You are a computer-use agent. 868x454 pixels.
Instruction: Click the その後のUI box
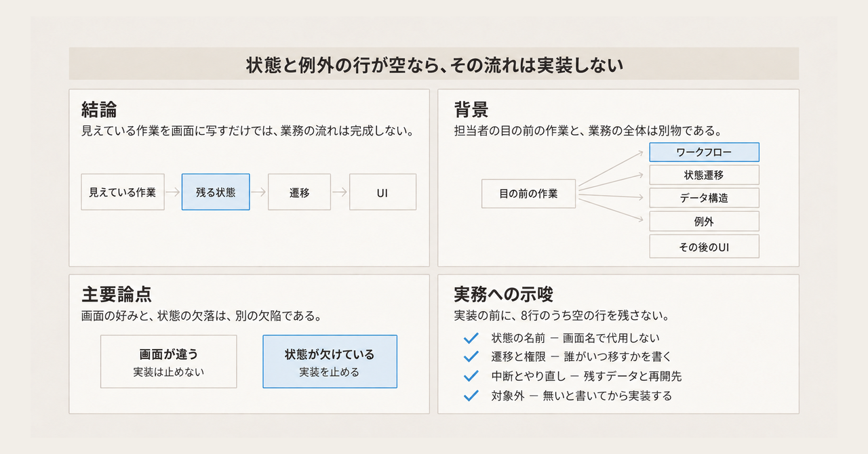pyautogui.click(x=704, y=247)
